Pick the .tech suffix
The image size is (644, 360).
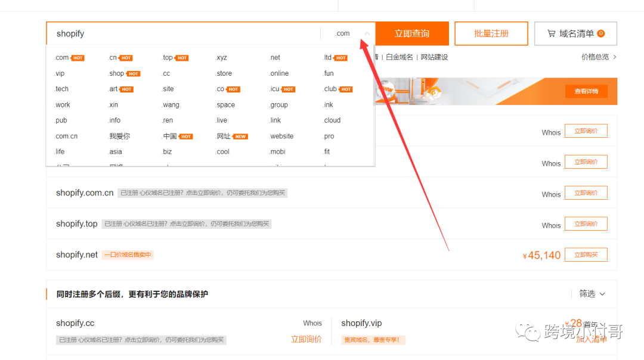[x=61, y=89]
